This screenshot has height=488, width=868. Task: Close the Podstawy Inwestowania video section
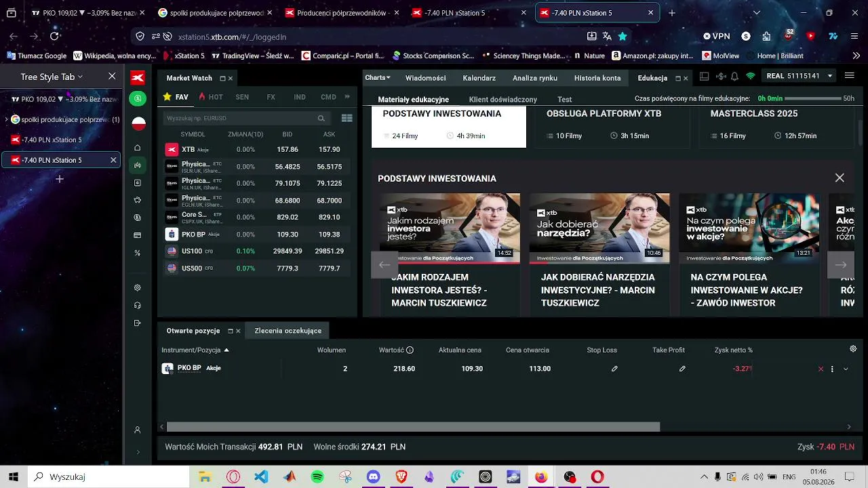point(840,178)
